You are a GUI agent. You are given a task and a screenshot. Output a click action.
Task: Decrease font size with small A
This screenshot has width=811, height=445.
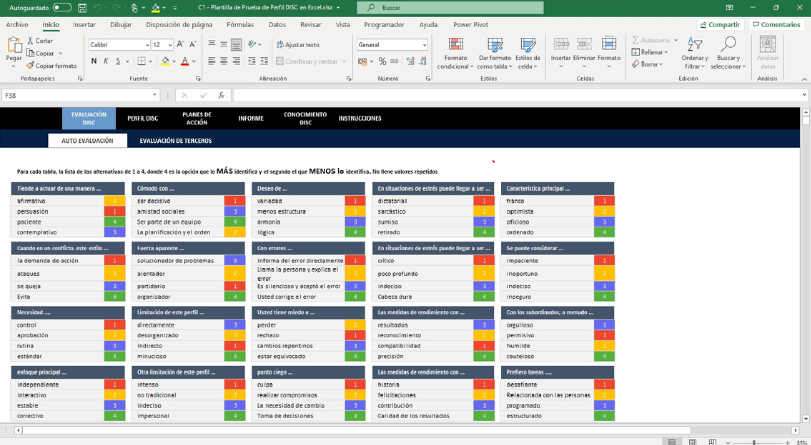point(192,44)
